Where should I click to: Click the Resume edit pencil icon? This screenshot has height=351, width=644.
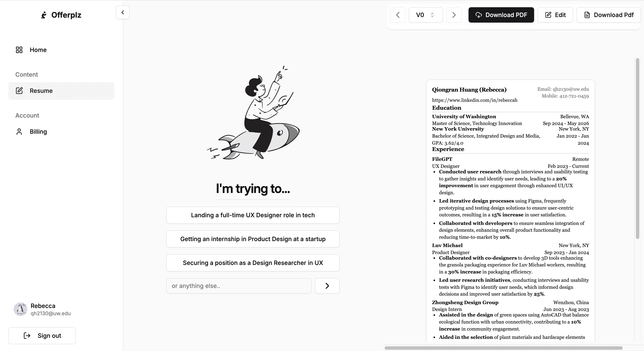[x=19, y=91]
